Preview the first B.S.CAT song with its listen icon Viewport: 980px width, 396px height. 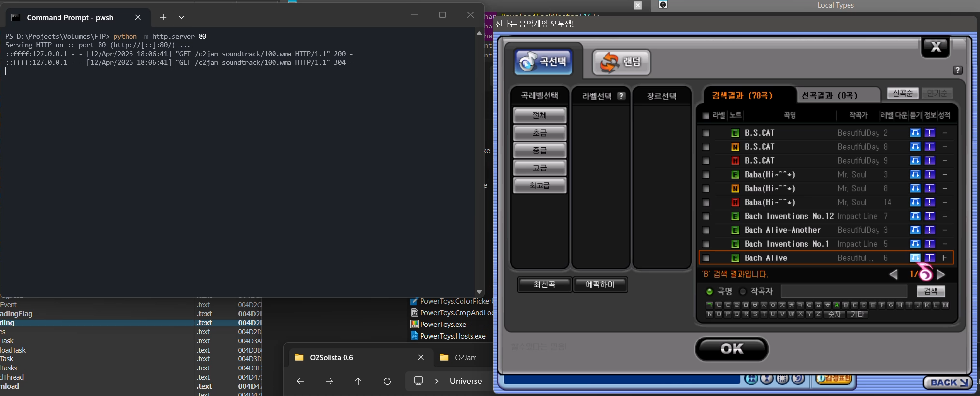pos(915,133)
